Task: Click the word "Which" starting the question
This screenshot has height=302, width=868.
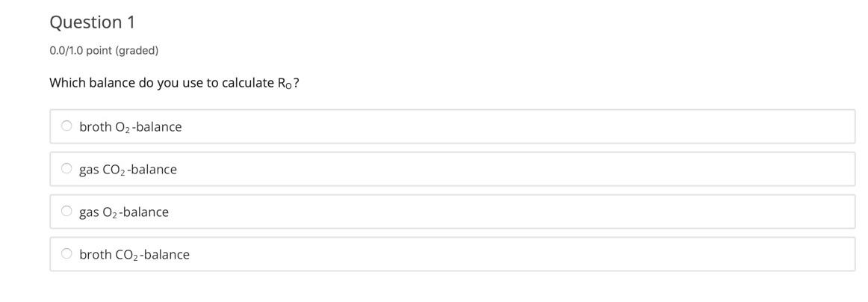Action: click(67, 83)
